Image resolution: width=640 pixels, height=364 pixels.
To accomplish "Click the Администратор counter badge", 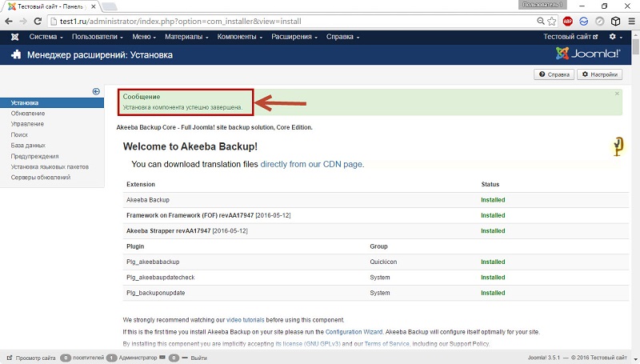I will pyautogui.click(x=111, y=358).
